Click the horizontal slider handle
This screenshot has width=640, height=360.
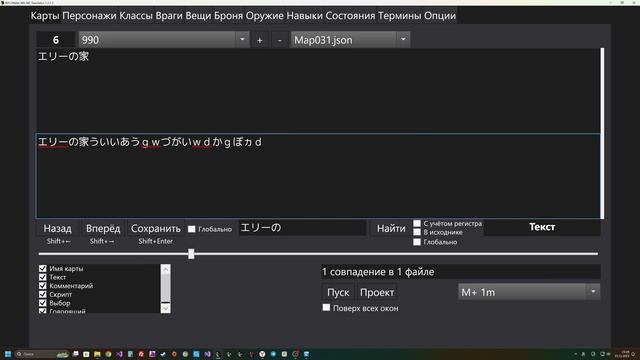[x=191, y=254]
